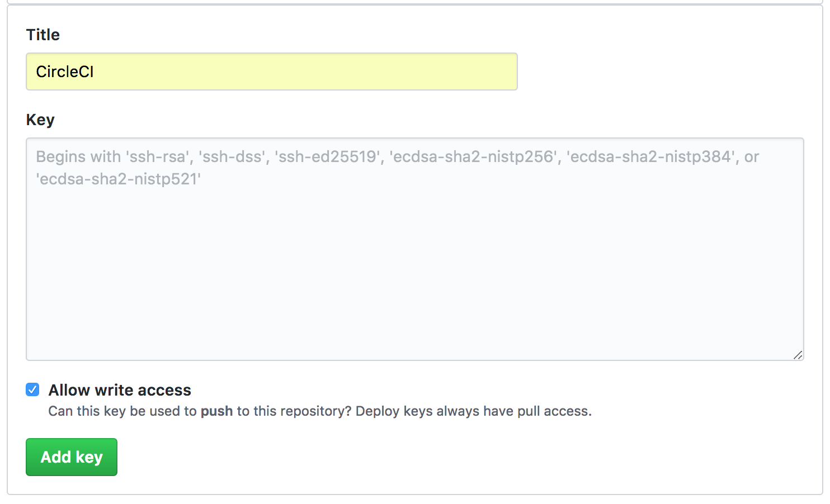Uncheck the Allow write access checkbox
830x504 pixels.
[32, 389]
